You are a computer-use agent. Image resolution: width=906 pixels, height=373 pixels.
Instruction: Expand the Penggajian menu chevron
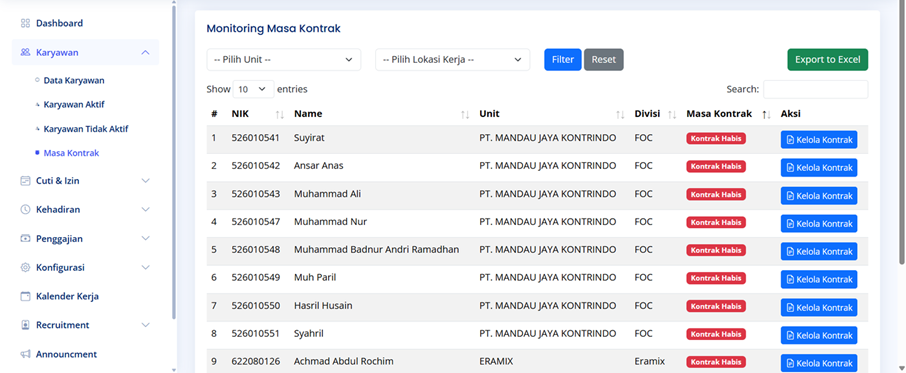click(146, 238)
